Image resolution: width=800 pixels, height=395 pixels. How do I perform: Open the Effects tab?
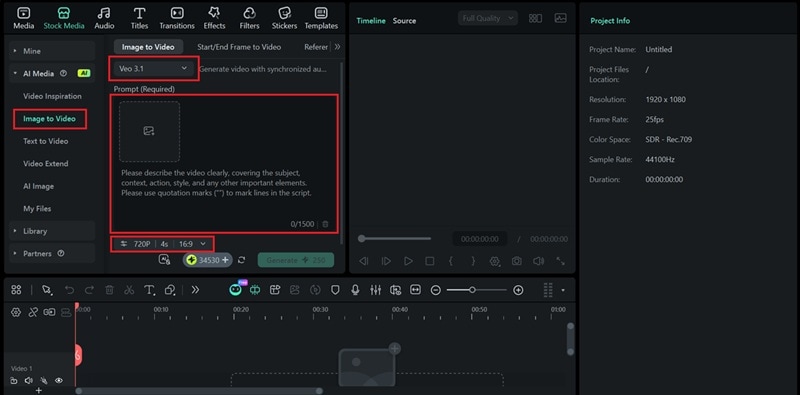tap(214, 18)
